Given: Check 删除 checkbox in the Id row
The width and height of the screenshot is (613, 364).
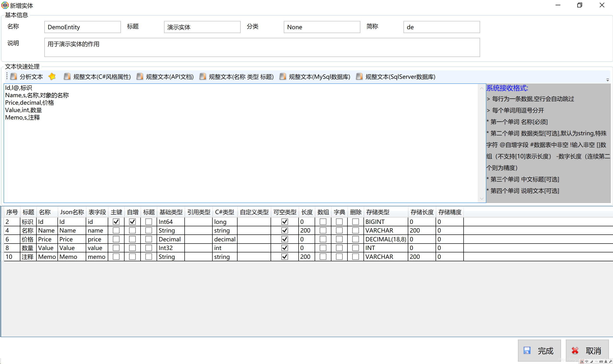Looking at the screenshot, I should click(x=356, y=222).
